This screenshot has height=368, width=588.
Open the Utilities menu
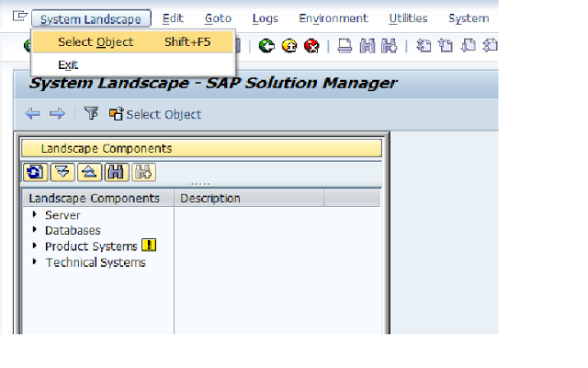408,18
